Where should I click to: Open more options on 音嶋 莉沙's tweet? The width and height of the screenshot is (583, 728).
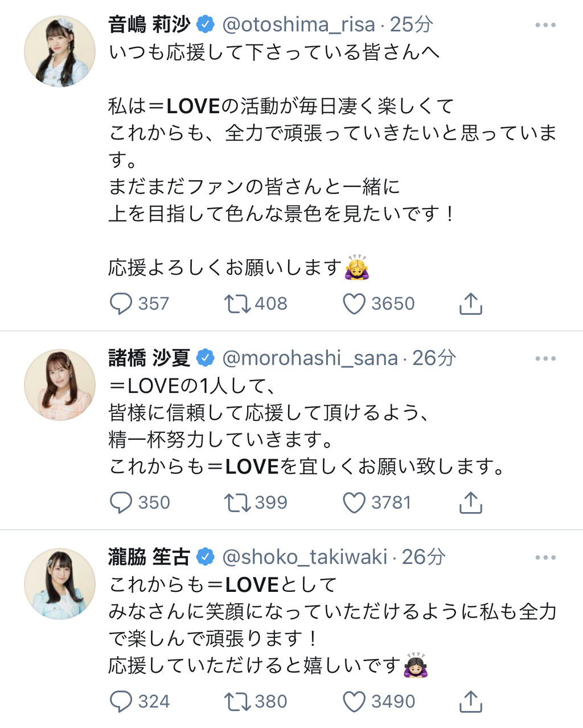point(545,25)
